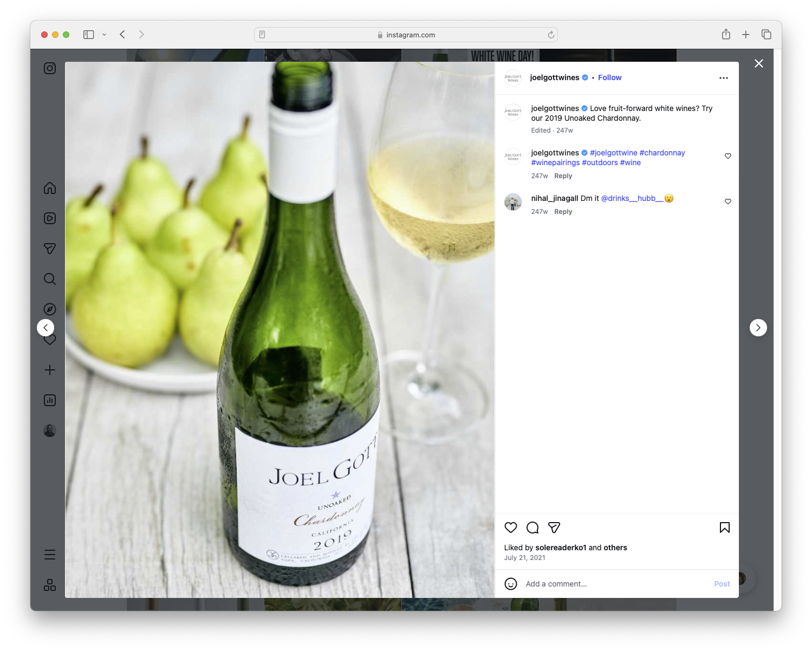Open the #outdoors hashtag
812x651 pixels.
[x=600, y=162]
